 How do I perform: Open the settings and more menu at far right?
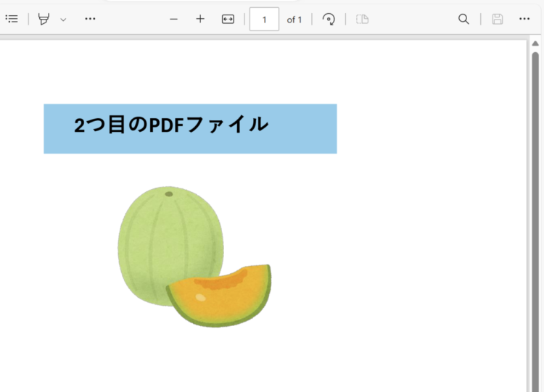524,19
